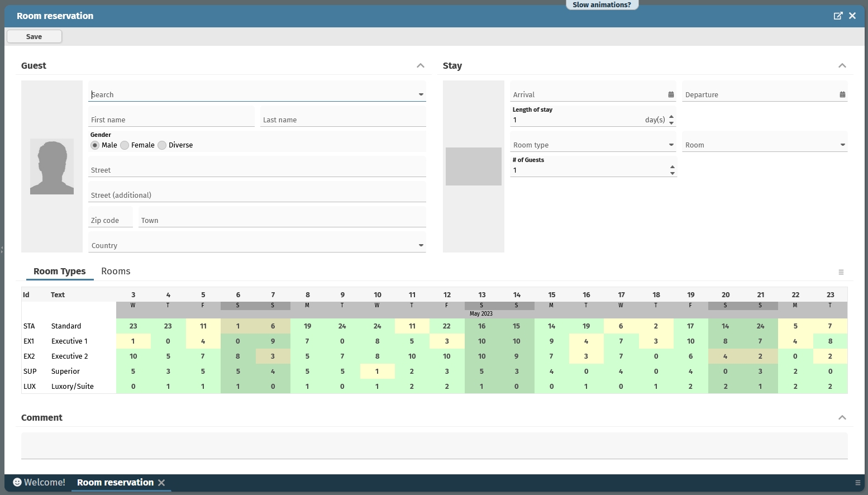The image size is (868, 495).
Task: Select the Diverse gender option
Action: tap(162, 145)
